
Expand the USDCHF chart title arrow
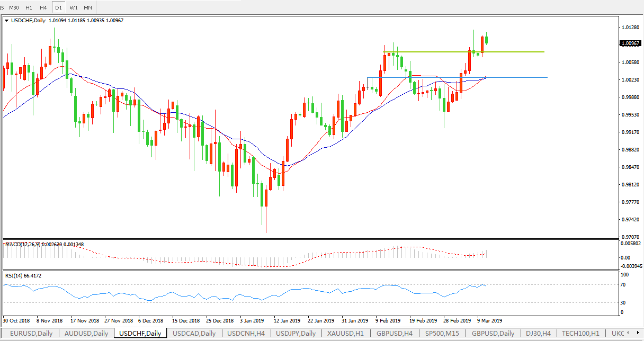tap(6, 21)
